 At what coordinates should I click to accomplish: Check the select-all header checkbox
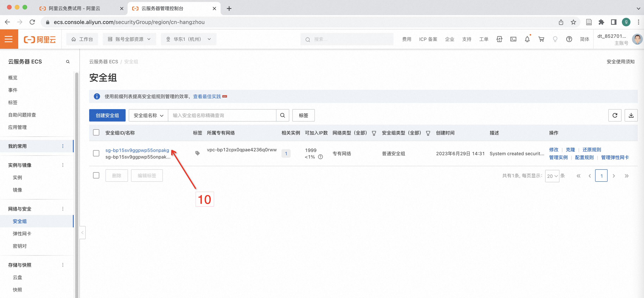(x=96, y=133)
